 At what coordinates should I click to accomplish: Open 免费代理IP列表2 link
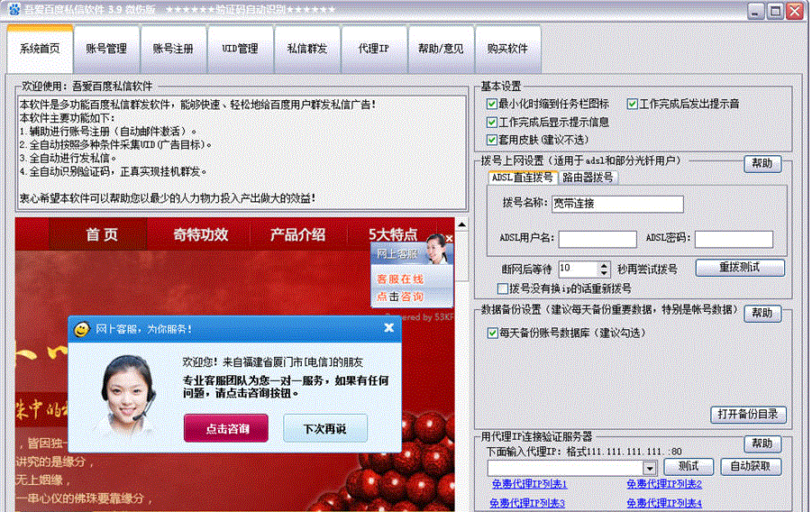click(x=664, y=484)
